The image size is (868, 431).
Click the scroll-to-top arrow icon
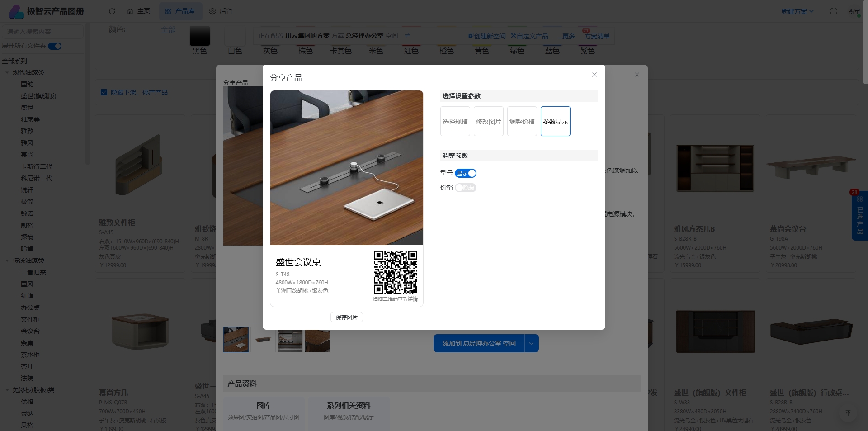(848, 412)
